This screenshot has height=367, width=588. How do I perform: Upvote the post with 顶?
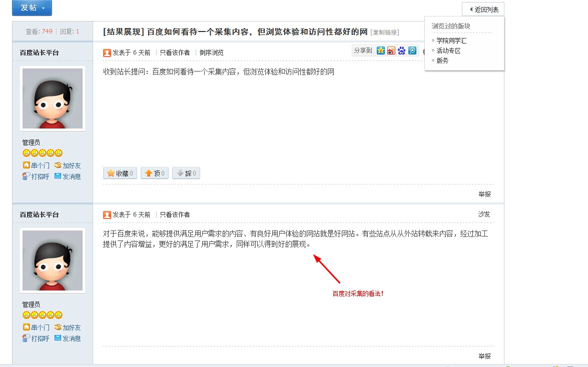[155, 173]
